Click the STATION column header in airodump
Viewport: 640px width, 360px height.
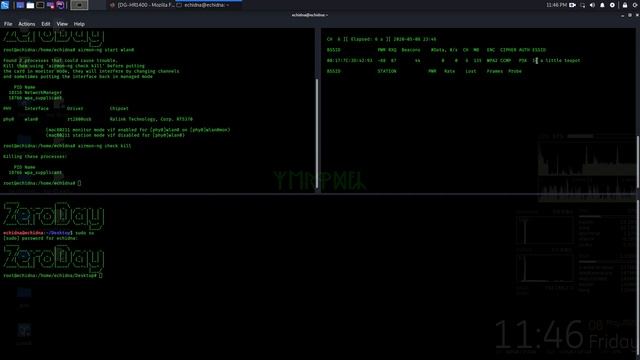pyautogui.click(x=387, y=71)
